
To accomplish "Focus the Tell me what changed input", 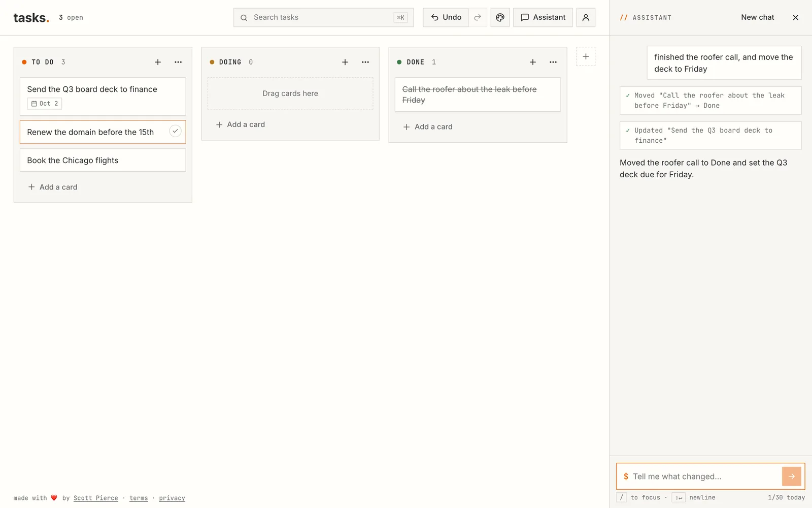I will (x=704, y=477).
